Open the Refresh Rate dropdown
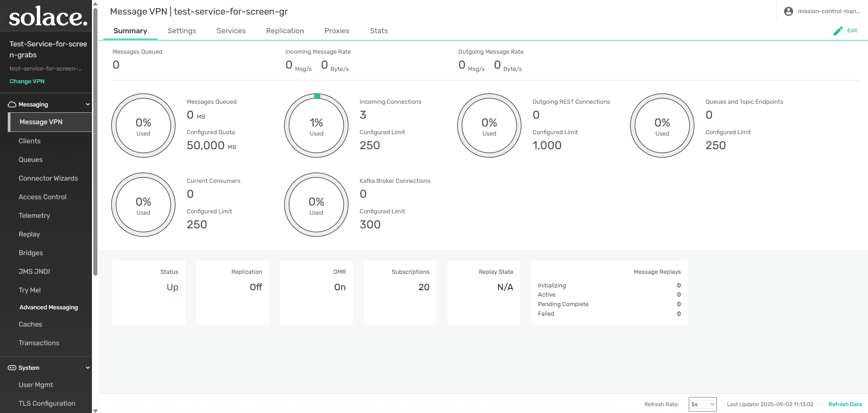Image resolution: width=868 pixels, height=413 pixels. [702, 404]
